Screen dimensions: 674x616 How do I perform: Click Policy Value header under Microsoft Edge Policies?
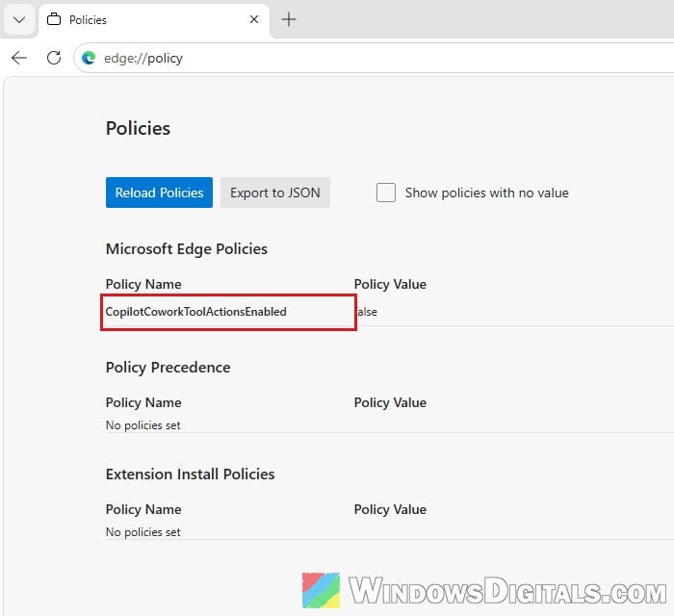coord(390,284)
